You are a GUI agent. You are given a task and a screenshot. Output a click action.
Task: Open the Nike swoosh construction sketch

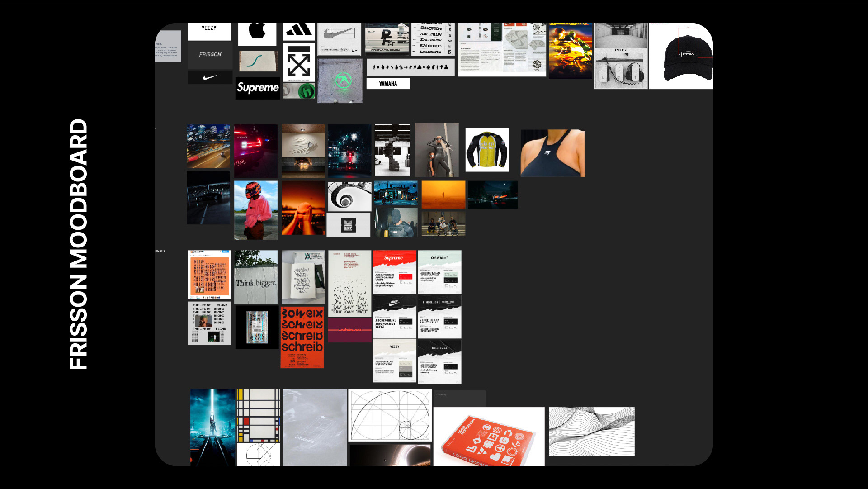point(340,39)
